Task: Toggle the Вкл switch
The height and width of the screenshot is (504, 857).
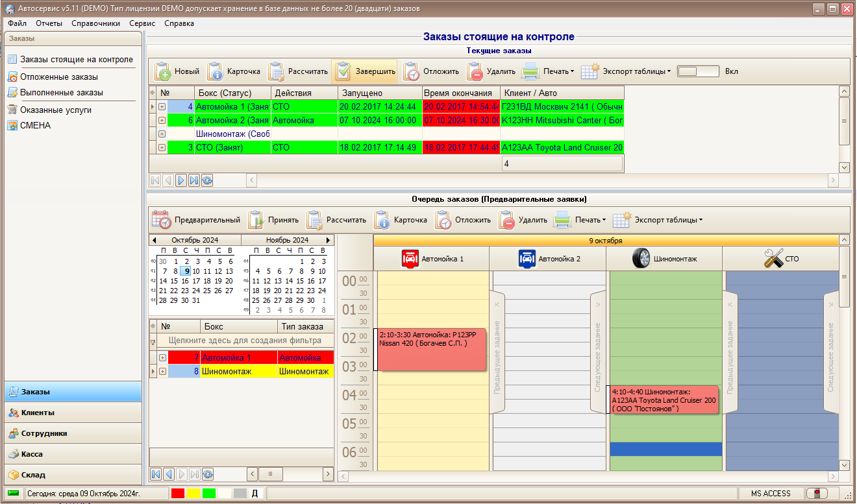Action: [x=698, y=71]
